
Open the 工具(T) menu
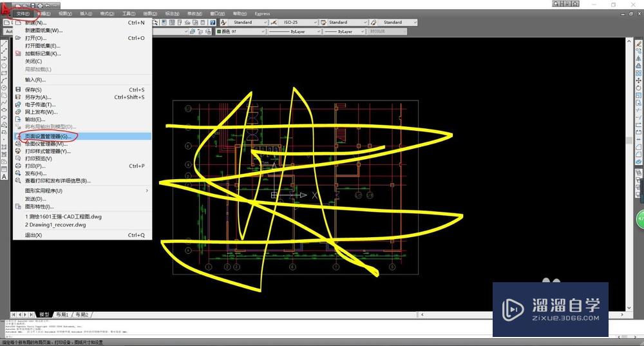(129, 14)
